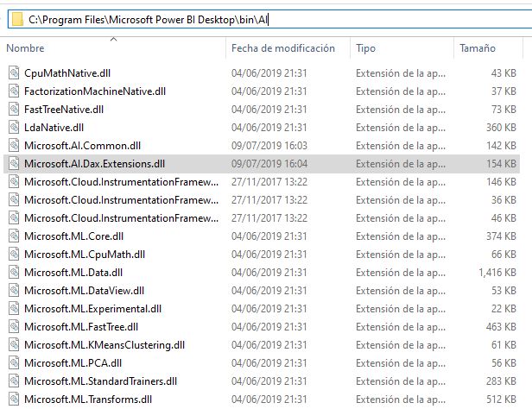Select file name Microsoft.AI.Common.dll
This screenshot has height=409, width=532.
tap(82, 146)
